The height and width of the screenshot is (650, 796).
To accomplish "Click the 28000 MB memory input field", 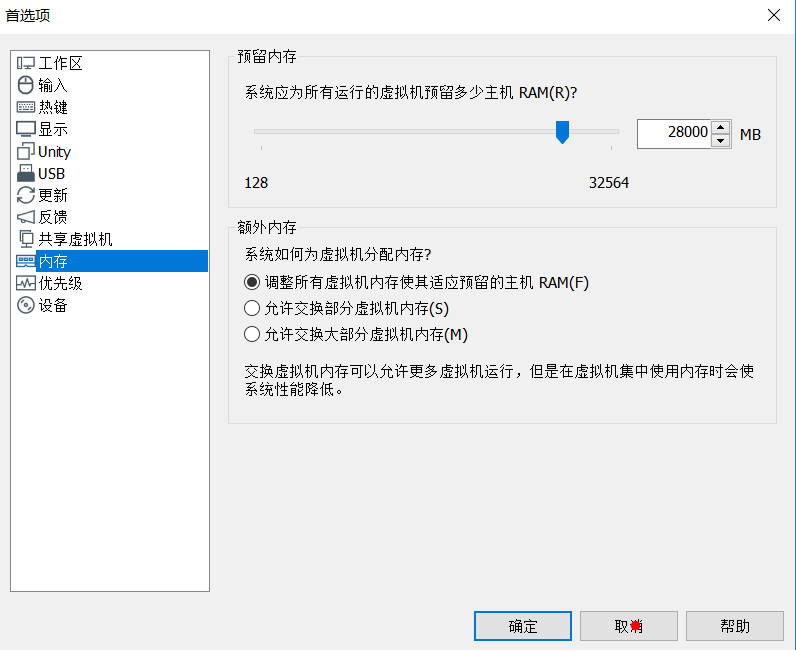I will [674, 134].
